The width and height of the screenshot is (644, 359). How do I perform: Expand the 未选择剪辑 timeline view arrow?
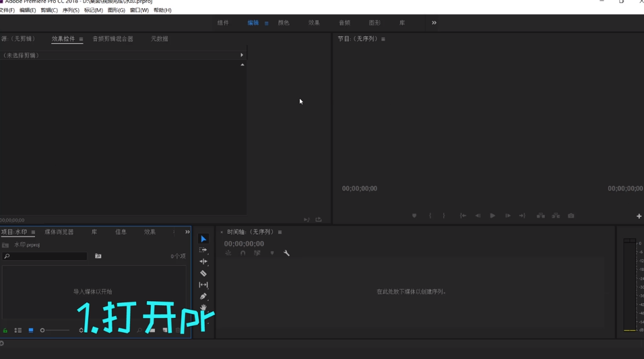tap(241, 55)
